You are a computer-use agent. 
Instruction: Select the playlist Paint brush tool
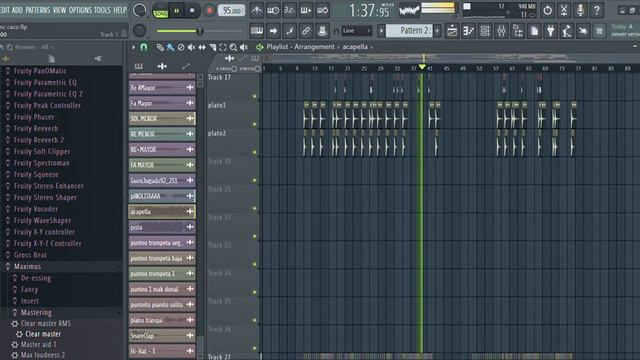click(171, 47)
